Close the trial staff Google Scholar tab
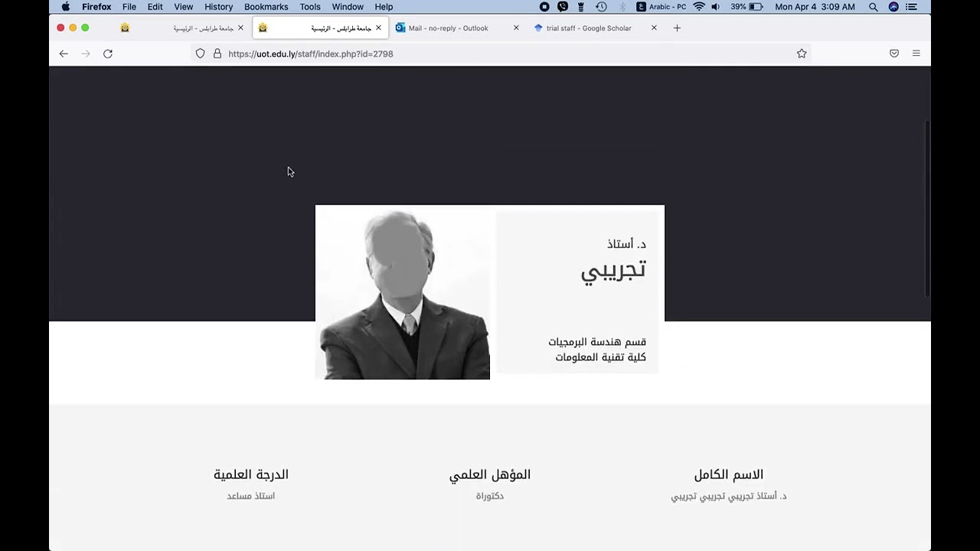The image size is (980, 551). pos(654,28)
